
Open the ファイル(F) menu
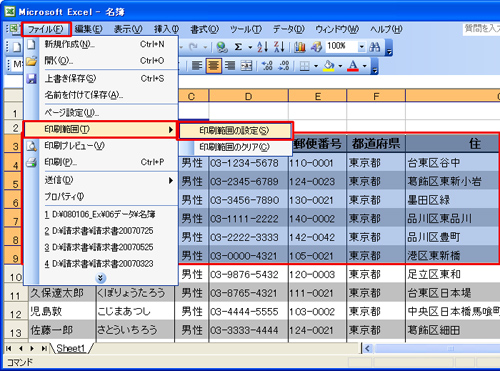(x=46, y=29)
